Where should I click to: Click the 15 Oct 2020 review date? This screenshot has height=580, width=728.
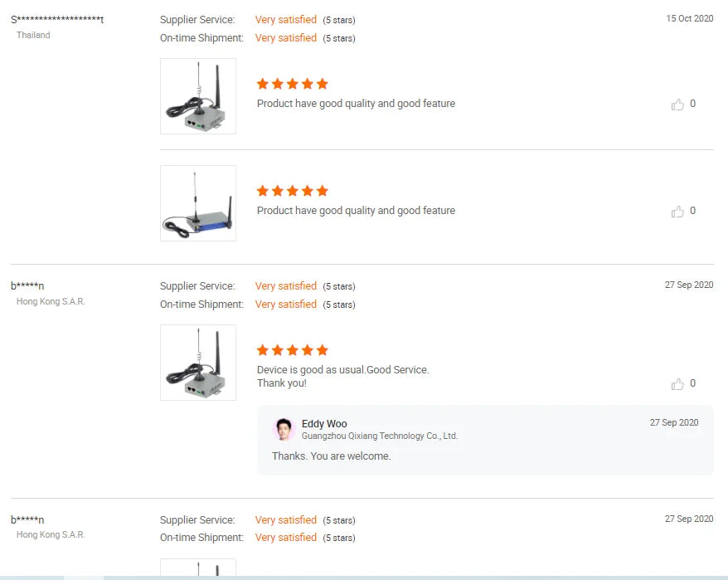click(x=690, y=18)
